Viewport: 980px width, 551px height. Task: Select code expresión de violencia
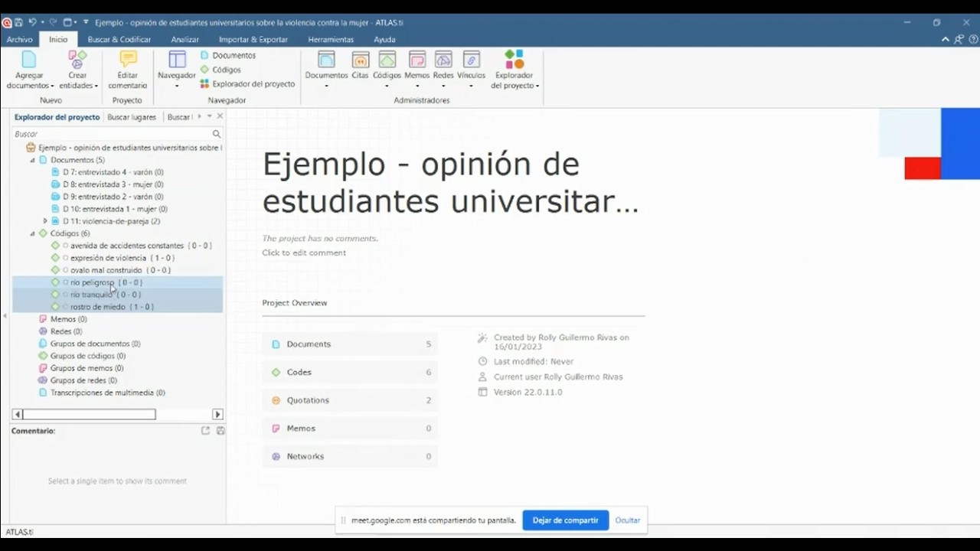click(x=113, y=258)
